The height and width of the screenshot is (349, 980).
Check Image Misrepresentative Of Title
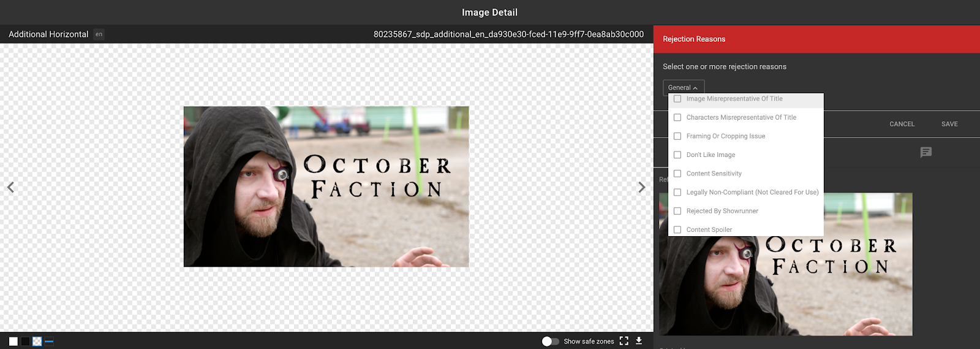677,99
